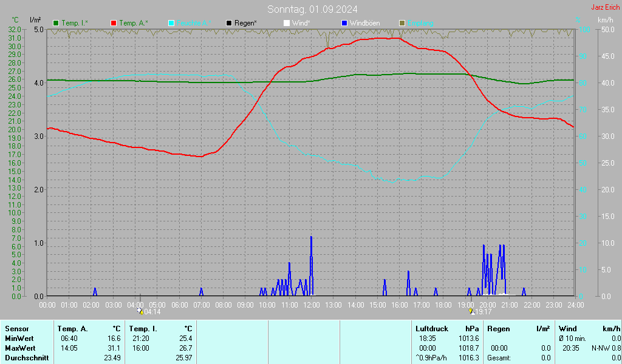Click the '03:00' time axis label
The width and height of the screenshot is (622, 364).
(114, 305)
